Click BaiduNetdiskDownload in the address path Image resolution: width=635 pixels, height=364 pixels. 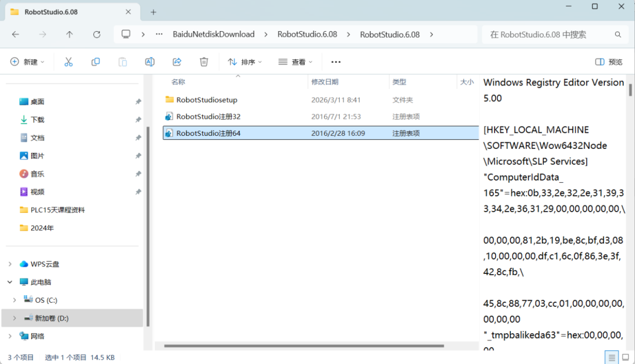[x=213, y=35]
